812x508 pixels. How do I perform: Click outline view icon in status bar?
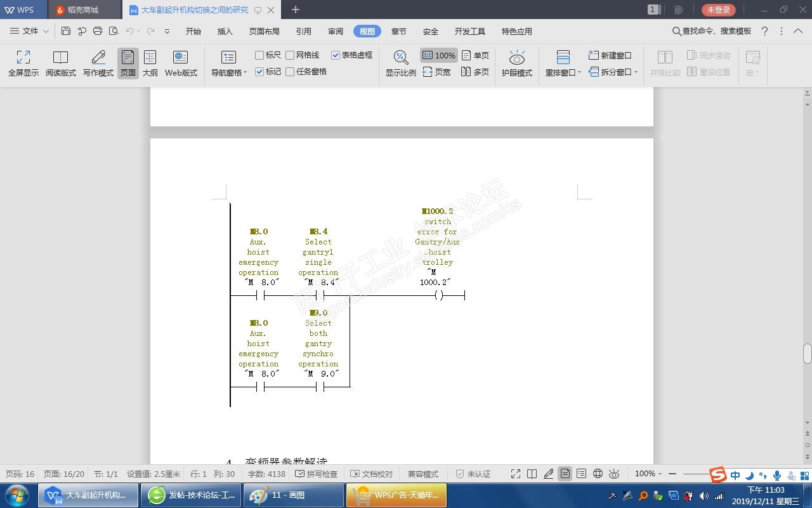pos(582,474)
